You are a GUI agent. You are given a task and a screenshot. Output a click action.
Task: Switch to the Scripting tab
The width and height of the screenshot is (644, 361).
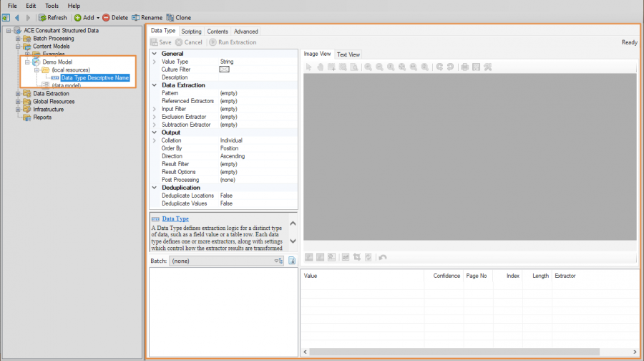point(191,32)
